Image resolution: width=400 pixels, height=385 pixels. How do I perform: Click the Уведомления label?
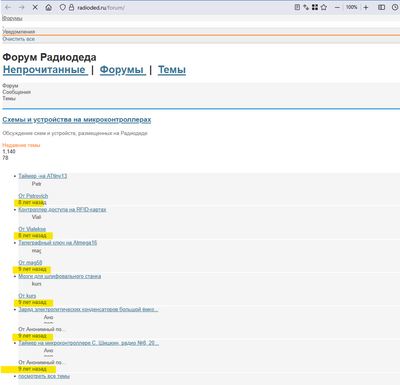[19, 32]
